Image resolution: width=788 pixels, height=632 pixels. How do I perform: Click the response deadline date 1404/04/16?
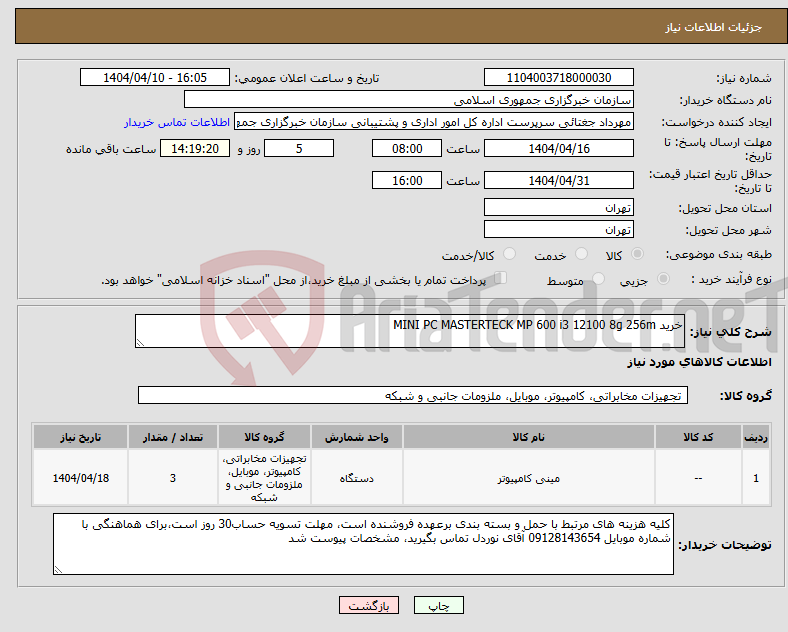click(558, 149)
